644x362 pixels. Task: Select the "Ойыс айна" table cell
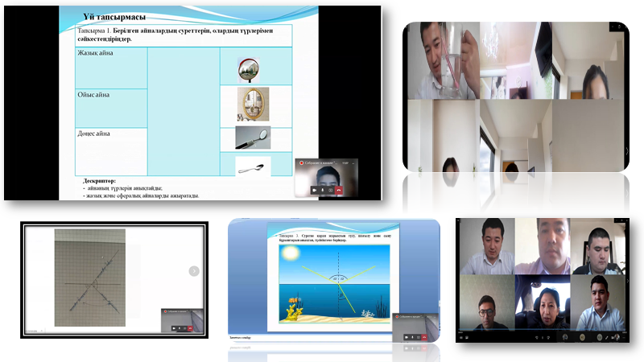pyautogui.click(x=110, y=108)
